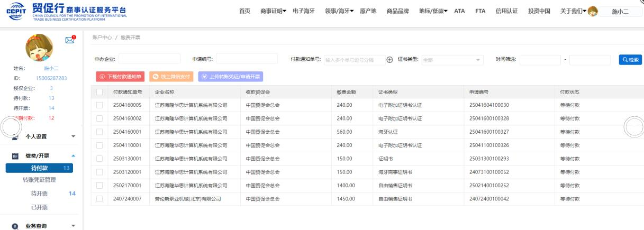Open the mail envelope notification icon
Viewport: 644px width, 230px height.
(x=69, y=39)
